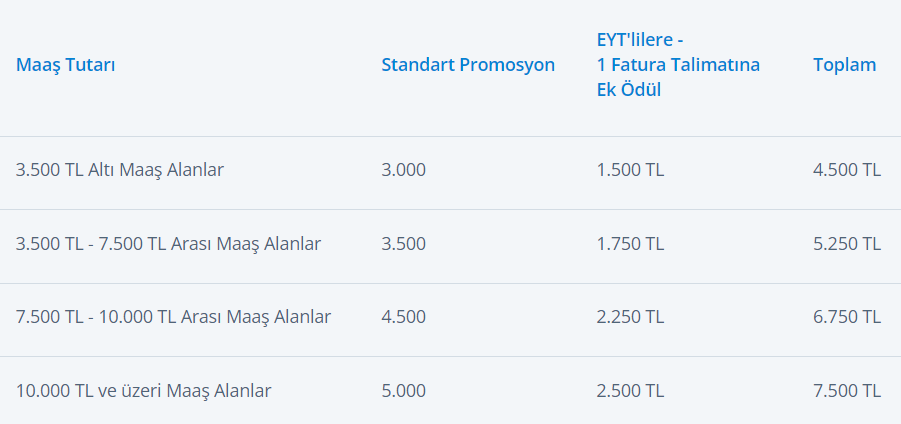Click the Toplam column header
Viewport: 901px width, 424px height.
[844, 65]
